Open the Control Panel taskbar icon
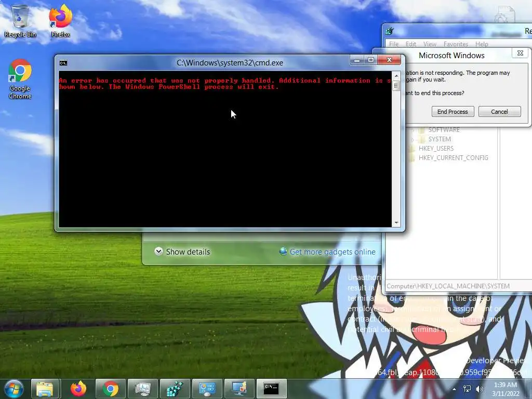 click(x=207, y=389)
